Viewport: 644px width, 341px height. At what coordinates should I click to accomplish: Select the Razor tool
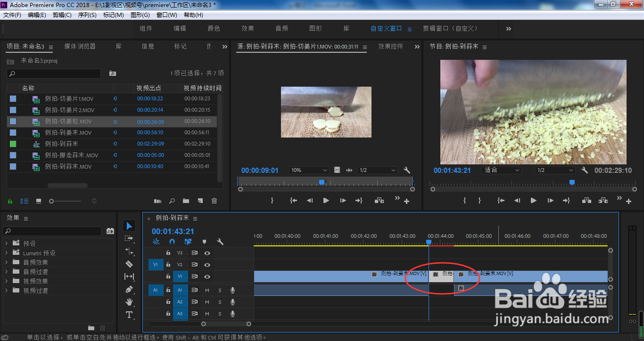click(130, 264)
